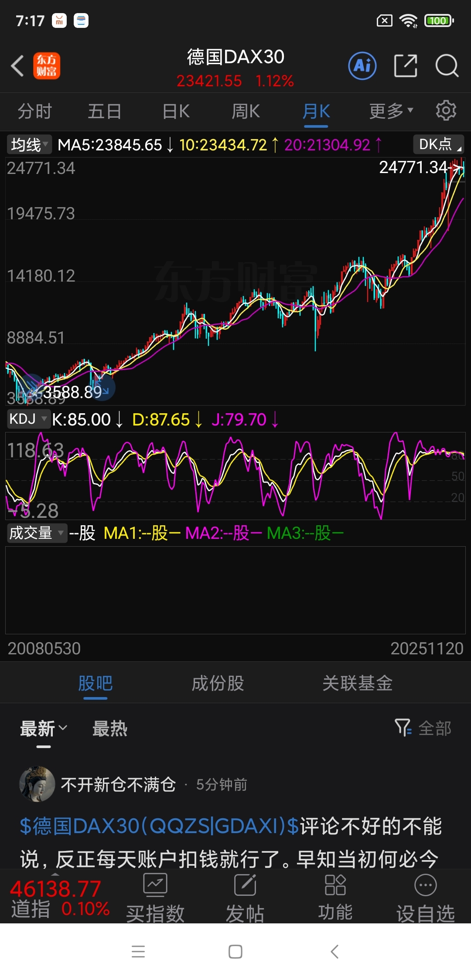Open the Eastmoney orange logo
Viewport: 471px width, 980px height.
click(47, 66)
